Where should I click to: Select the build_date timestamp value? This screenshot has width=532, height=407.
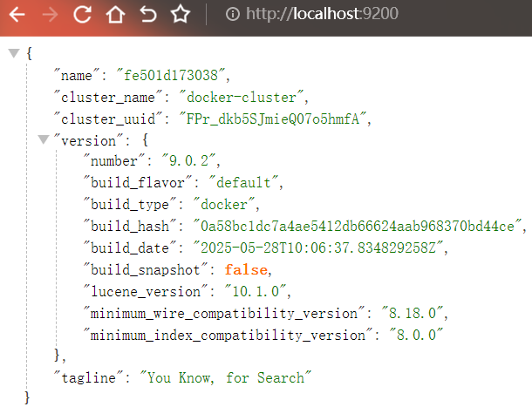click(318, 248)
